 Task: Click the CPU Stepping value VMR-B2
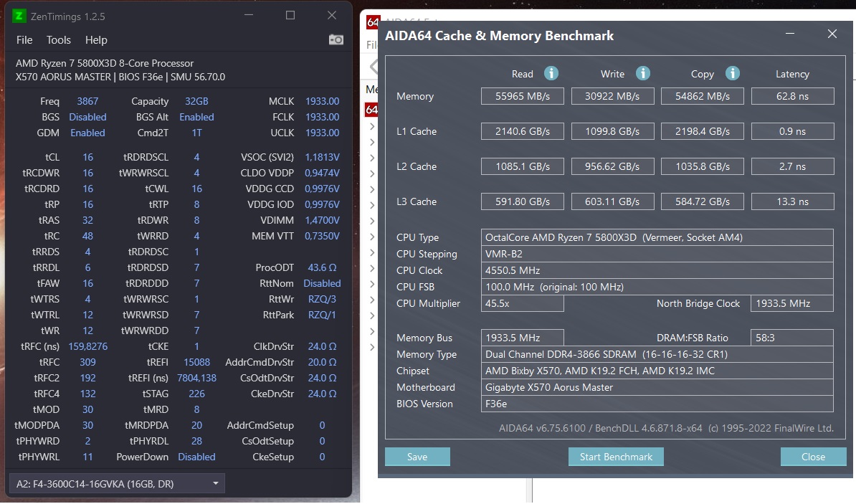[x=657, y=254]
